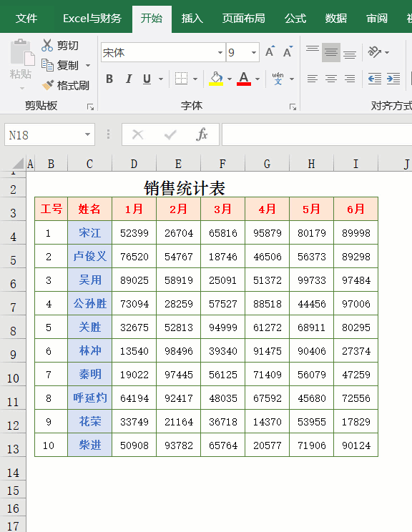Image resolution: width=412 pixels, height=532 pixels.
Task: Click inside the formula bar input
Action: click(x=317, y=134)
